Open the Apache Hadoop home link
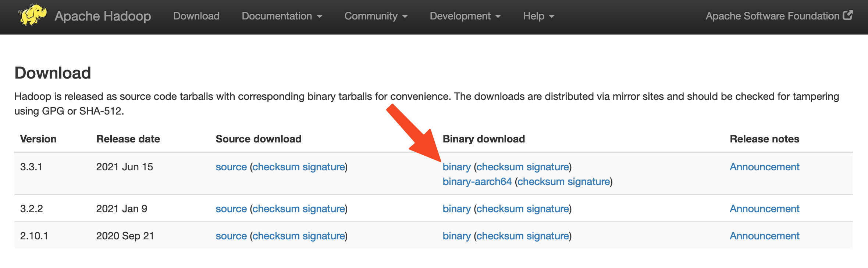 (x=103, y=16)
